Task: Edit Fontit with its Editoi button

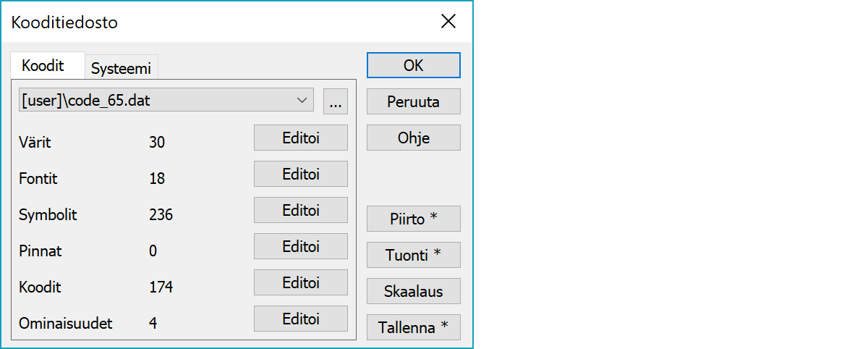Action: pos(301,174)
